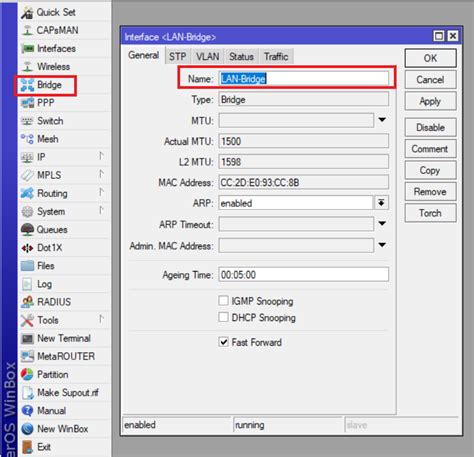This screenshot has height=457, width=474.
Task: Open the PPP menu icon
Action: tap(27, 103)
